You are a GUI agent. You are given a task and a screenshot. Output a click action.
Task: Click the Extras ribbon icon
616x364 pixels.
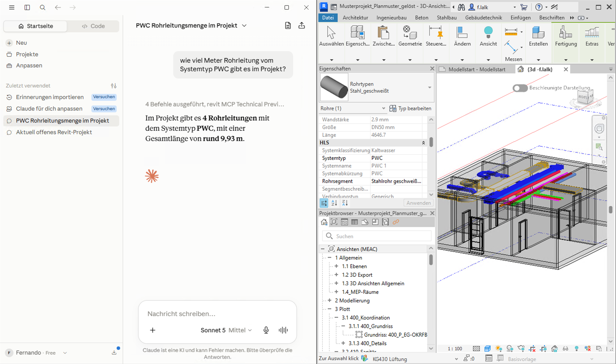592,32
